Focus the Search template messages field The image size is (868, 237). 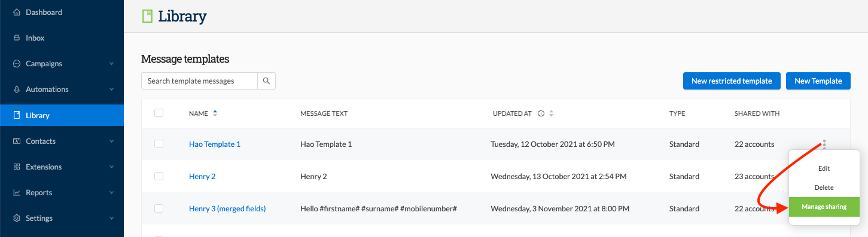199,81
